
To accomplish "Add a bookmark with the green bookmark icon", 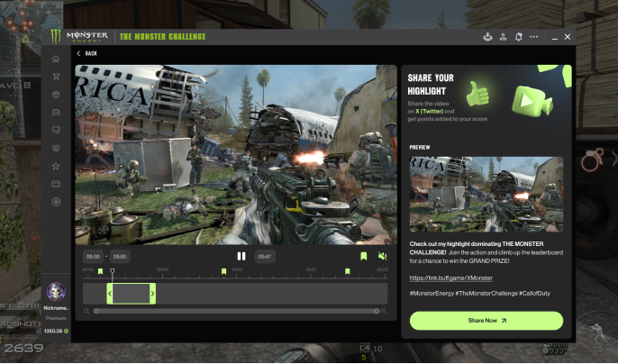I will click(x=364, y=256).
